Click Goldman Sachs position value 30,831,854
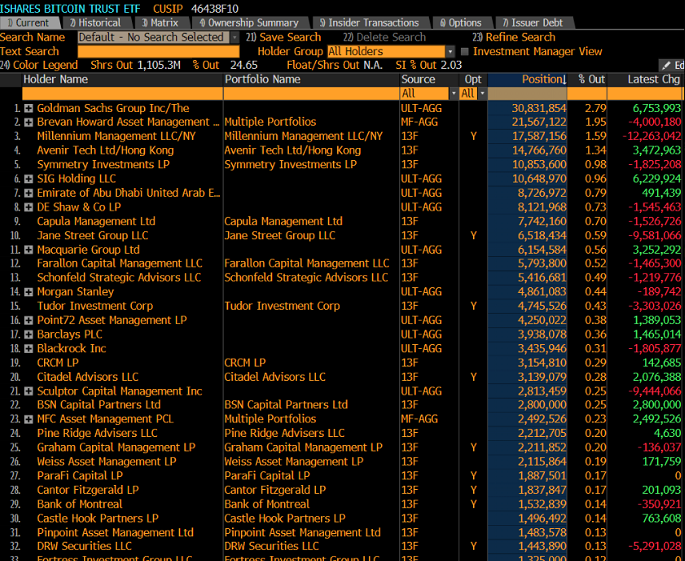Viewport: 685px width, 561px height. (539, 108)
